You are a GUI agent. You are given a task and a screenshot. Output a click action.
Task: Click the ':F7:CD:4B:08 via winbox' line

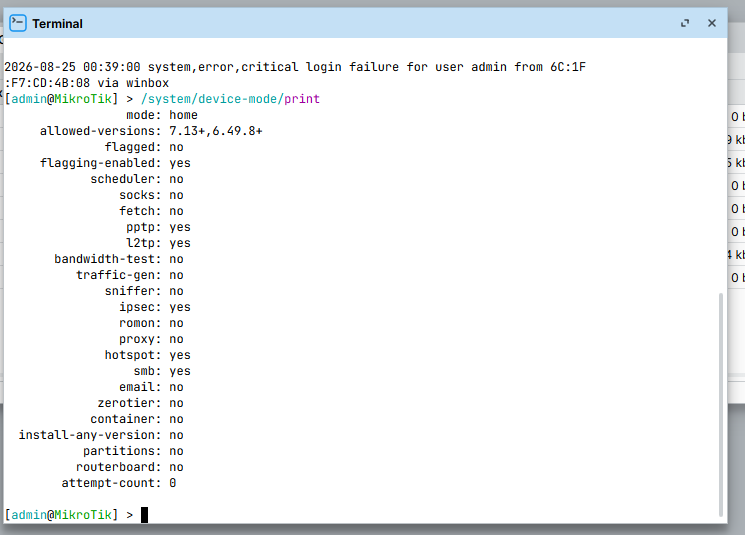pyautogui.click(x=86, y=83)
